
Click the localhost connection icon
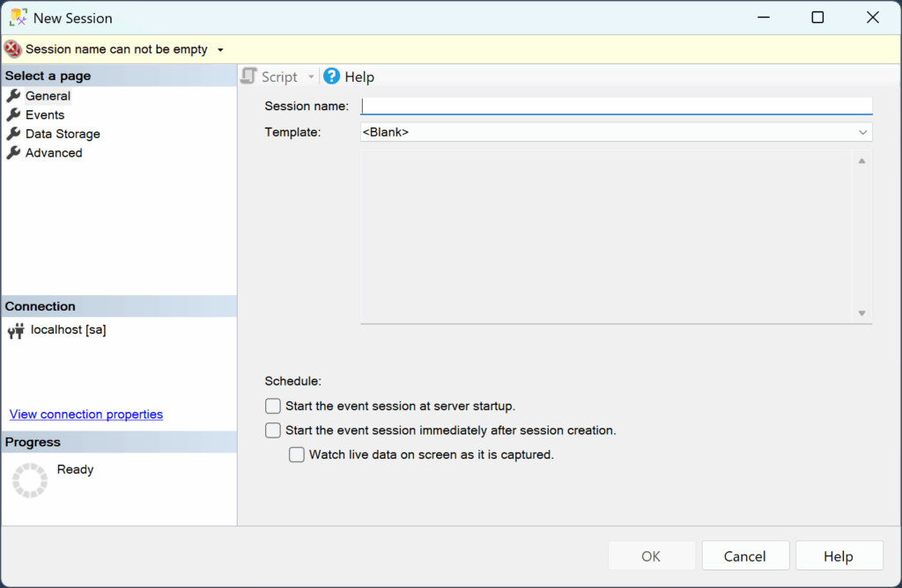pos(16,330)
